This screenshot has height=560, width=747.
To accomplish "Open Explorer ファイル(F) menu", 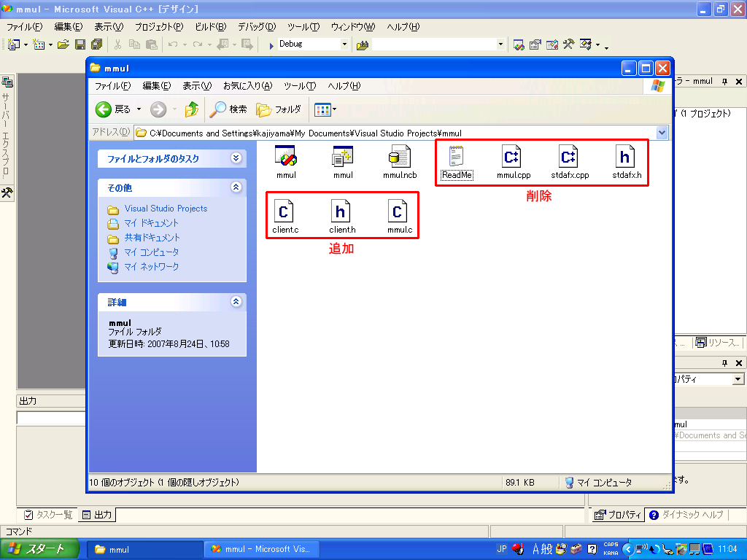I will [x=112, y=86].
